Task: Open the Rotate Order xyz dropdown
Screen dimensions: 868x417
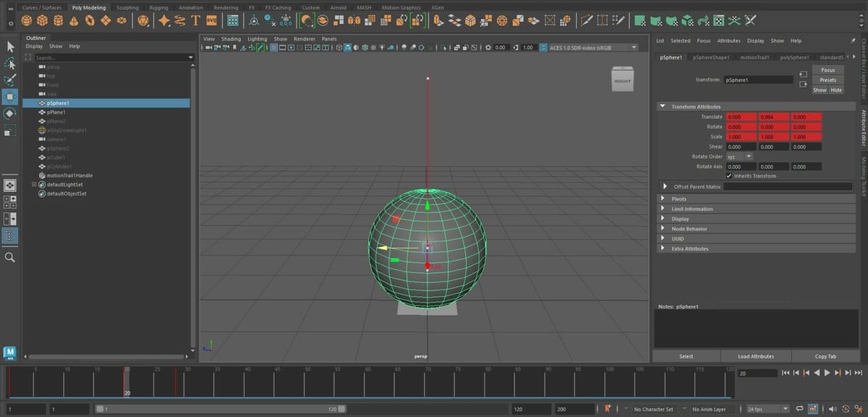Action: (x=739, y=156)
